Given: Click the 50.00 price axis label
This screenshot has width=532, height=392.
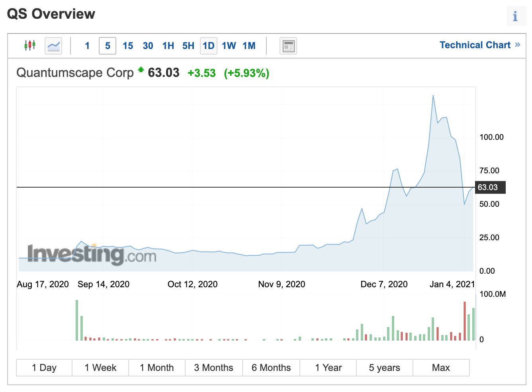Looking at the screenshot, I should (489, 204).
